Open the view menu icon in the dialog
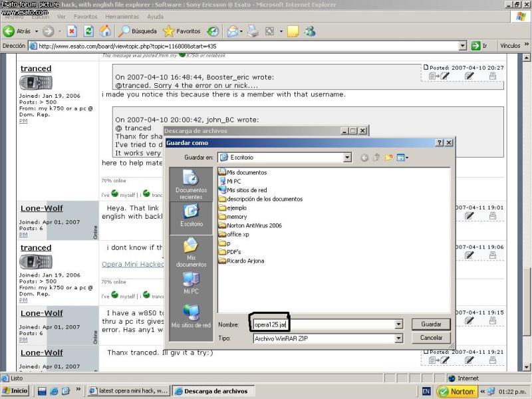Screen dimensions: 532x399 [x=402, y=158]
